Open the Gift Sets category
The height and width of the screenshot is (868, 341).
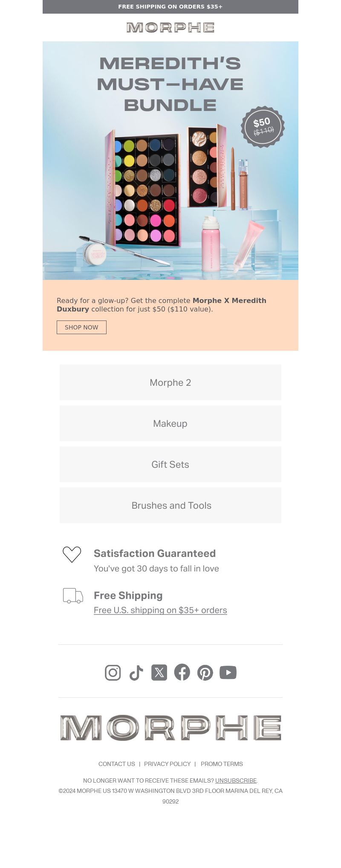click(170, 464)
